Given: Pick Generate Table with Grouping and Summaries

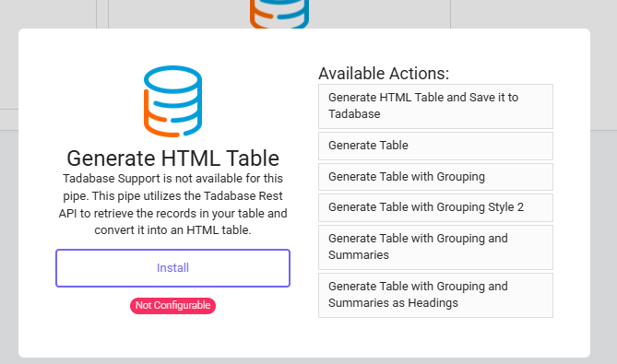Looking at the screenshot, I should pyautogui.click(x=435, y=247).
